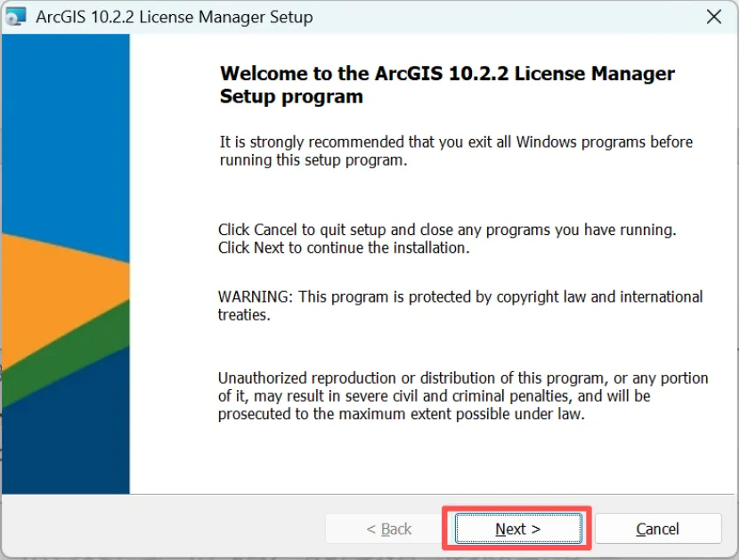
Task: Cancel the ArcGIS License Manager setup
Action: pyautogui.click(x=657, y=529)
